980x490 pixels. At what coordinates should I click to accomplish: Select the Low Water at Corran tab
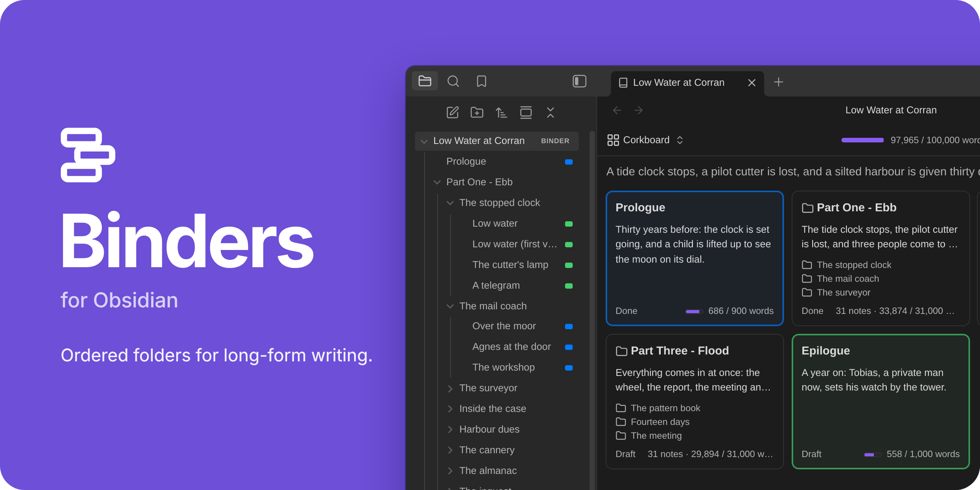[x=687, y=83]
